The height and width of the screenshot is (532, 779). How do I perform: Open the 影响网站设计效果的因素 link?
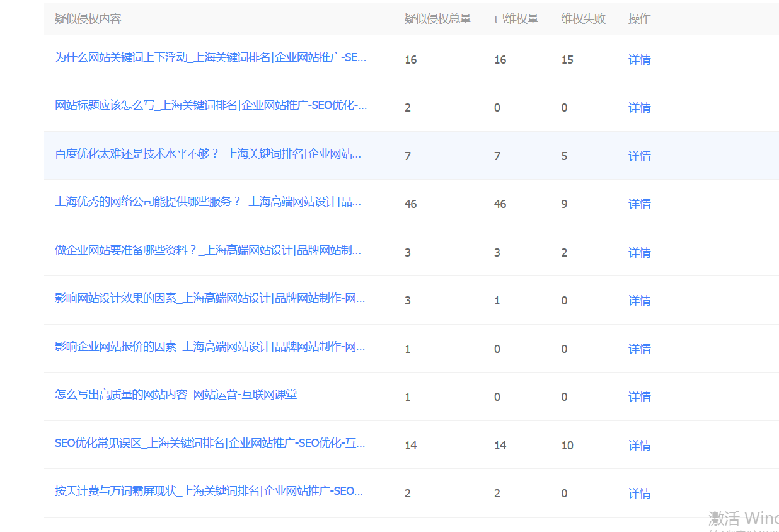pos(210,299)
